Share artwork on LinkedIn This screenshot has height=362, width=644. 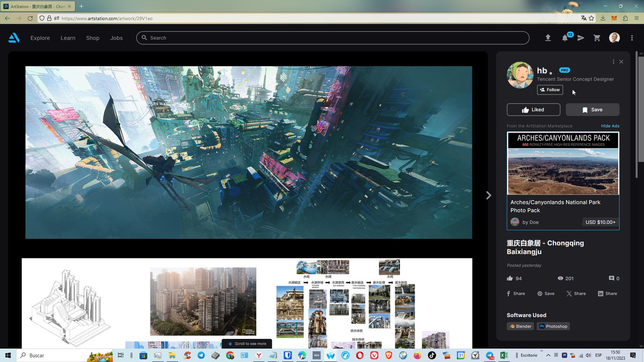pos(607,294)
